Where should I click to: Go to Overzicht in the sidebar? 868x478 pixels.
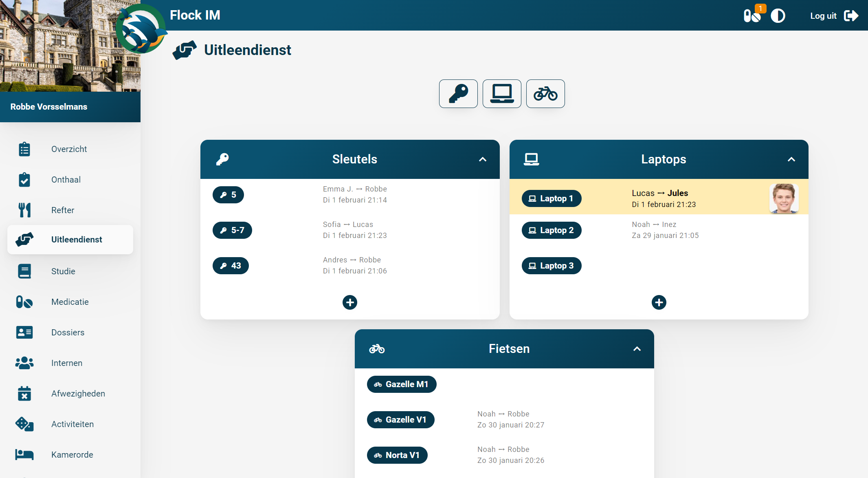(69, 149)
